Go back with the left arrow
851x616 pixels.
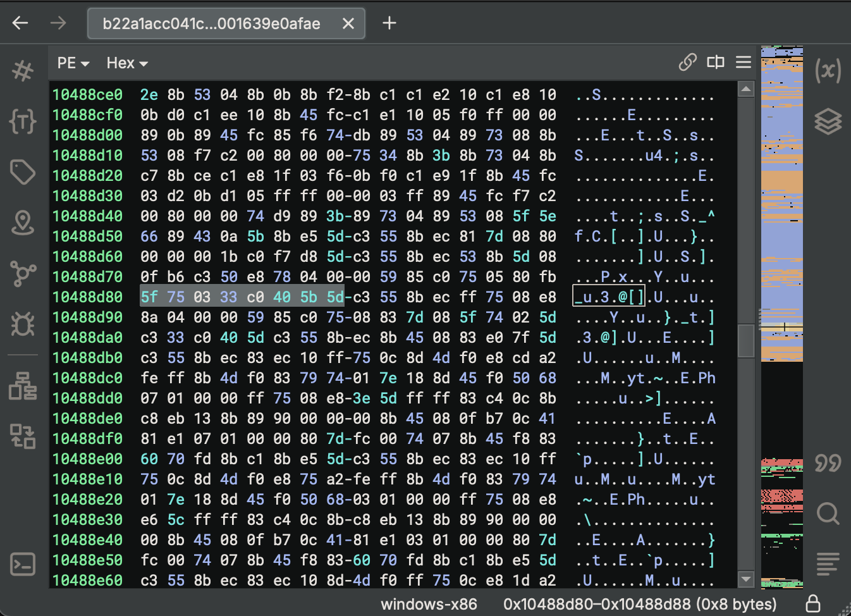20,23
